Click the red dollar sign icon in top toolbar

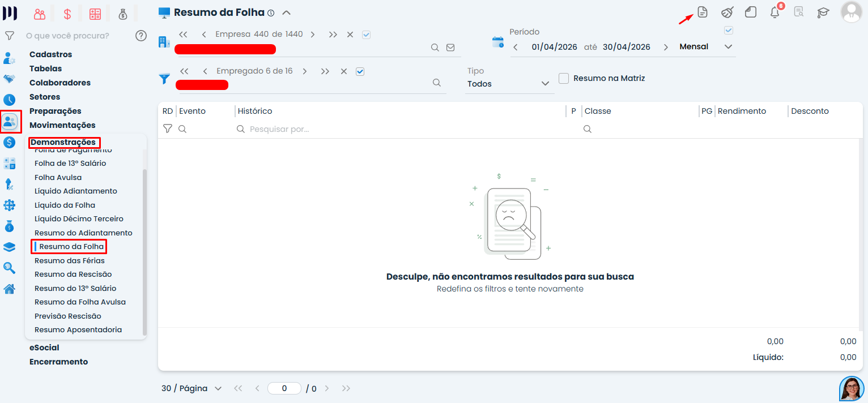(x=67, y=14)
